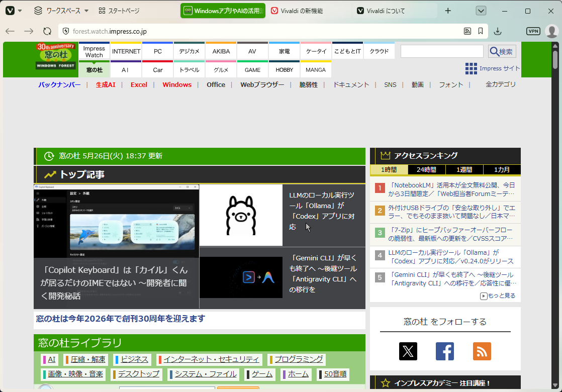Open the Impress Watch site tab
The height and width of the screenshot is (392, 562).
coord(94,52)
